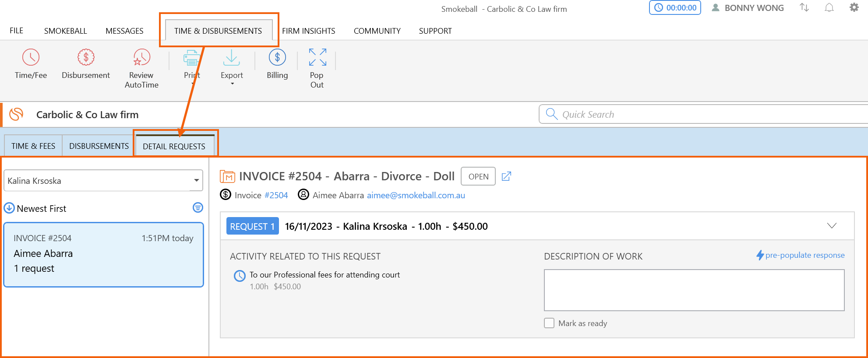Viewport: 868px width, 358px height.
Task: Click the contact person icon beside Aimee Abarra
Action: pos(303,194)
